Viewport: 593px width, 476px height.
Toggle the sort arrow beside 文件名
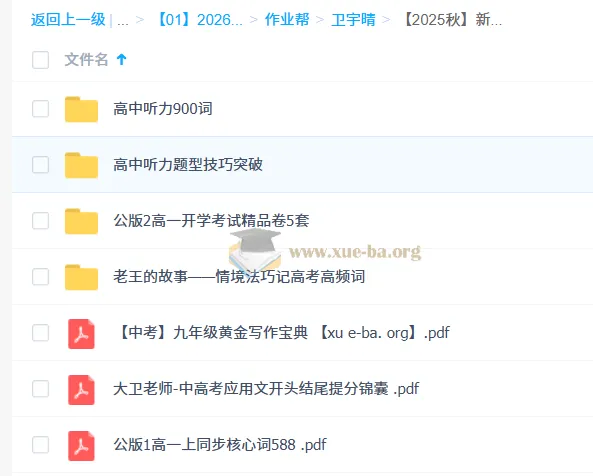(x=121, y=59)
